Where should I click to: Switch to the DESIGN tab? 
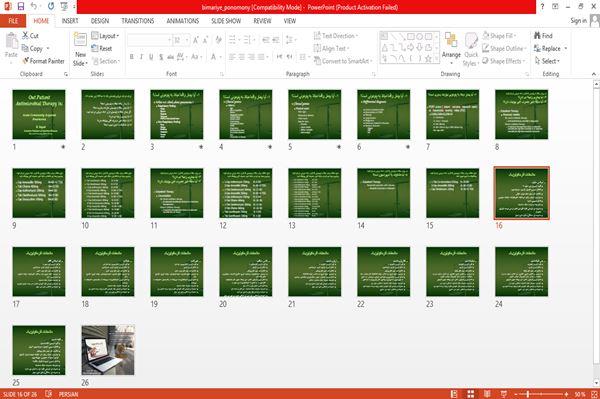point(100,21)
